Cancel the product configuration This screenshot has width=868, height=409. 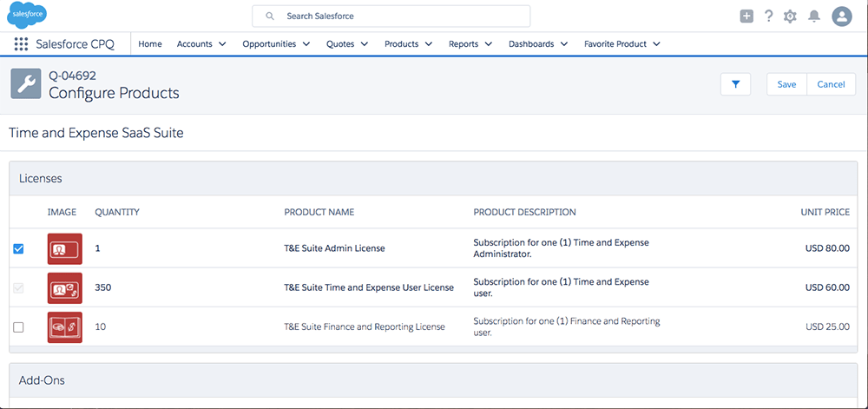point(831,84)
